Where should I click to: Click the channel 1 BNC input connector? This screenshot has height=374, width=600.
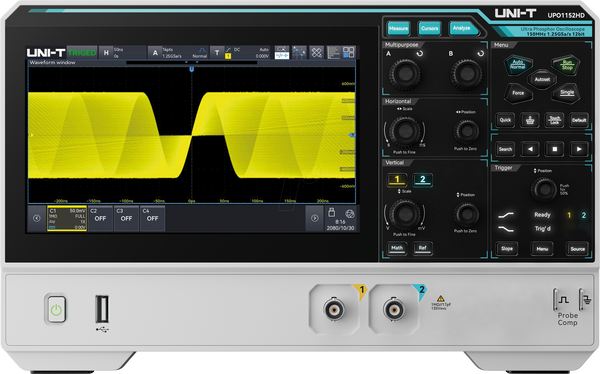(x=334, y=309)
